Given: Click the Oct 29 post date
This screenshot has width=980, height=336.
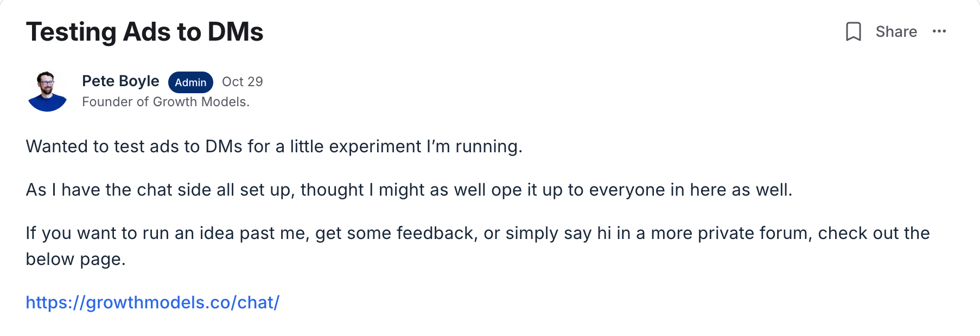Looking at the screenshot, I should coord(242,82).
